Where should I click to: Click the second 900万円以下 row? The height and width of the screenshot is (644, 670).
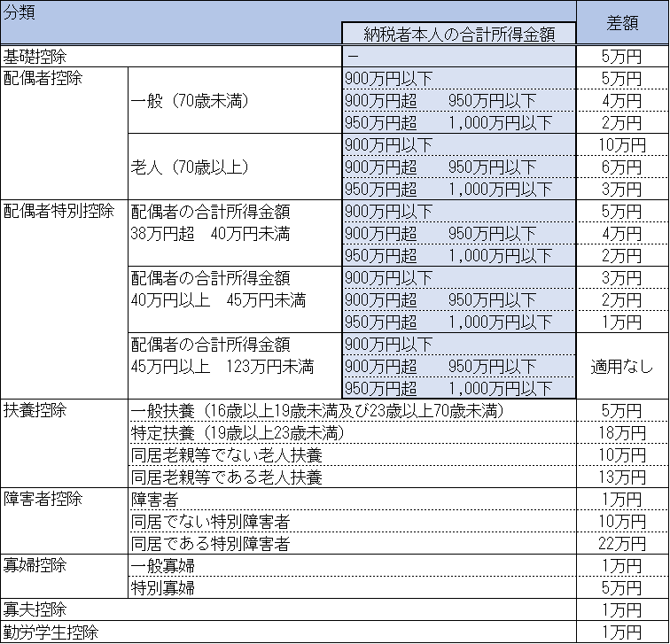point(458,144)
